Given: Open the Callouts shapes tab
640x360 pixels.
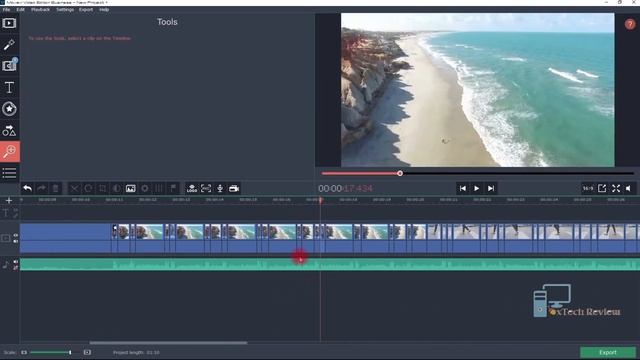Looking at the screenshot, I should pos(9,130).
